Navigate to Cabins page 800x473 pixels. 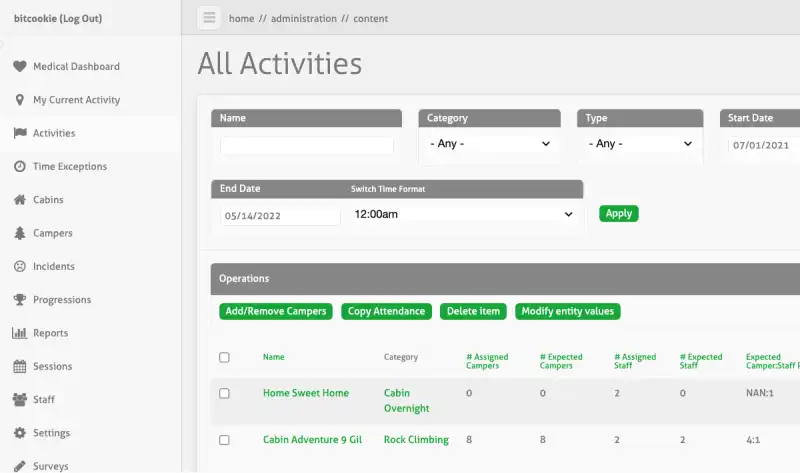point(48,200)
